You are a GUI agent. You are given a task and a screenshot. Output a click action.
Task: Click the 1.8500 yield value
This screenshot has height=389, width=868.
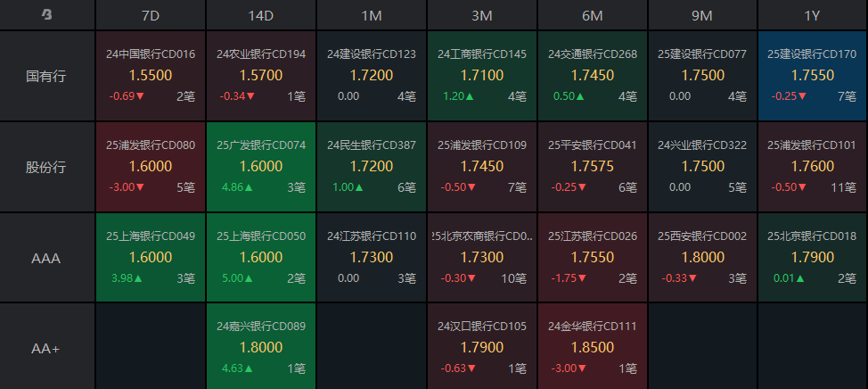(x=593, y=347)
